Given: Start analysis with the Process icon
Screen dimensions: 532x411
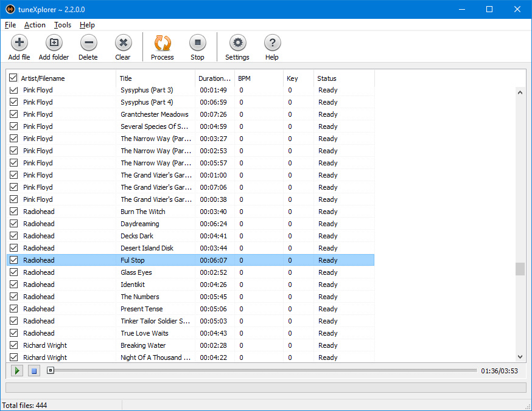Looking at the screenshot, I should tap(163, 43).
